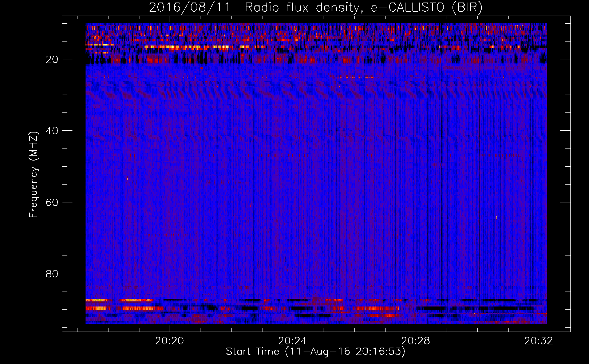Screen dimensions: 589x364
Task: Click the 60 MHz frequency tick label
Action: pyautogui.click(x=52, y=202)
